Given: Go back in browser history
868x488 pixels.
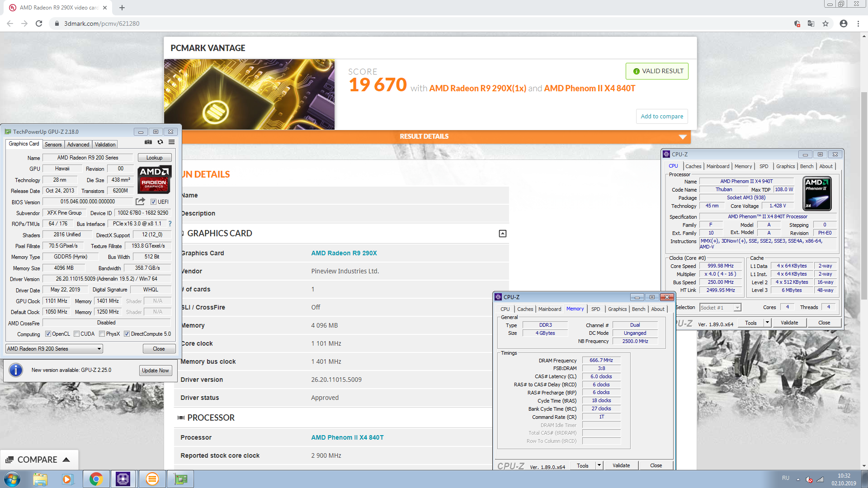Looking at the screenshot, I should (10, 23).
